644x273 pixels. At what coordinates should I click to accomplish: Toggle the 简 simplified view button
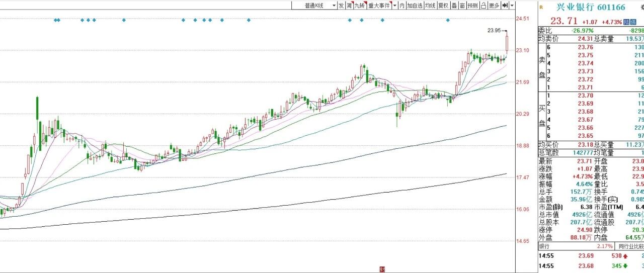349,6
